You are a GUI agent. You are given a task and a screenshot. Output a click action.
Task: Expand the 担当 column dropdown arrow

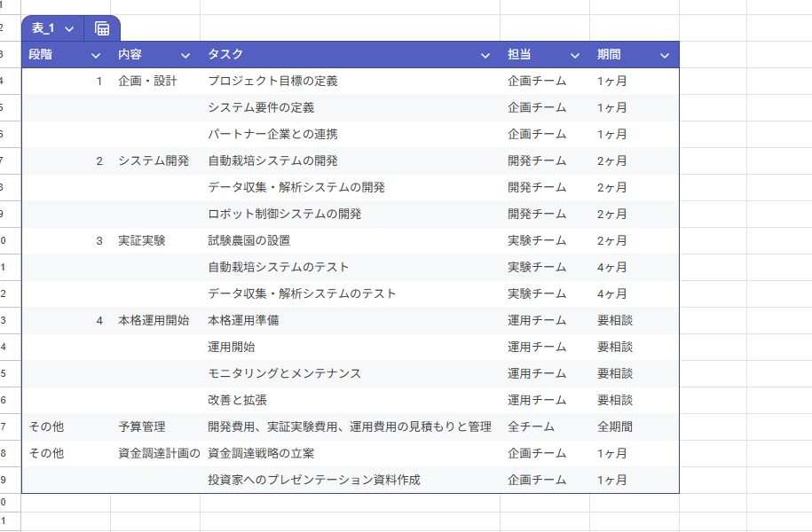coord(575,55)
